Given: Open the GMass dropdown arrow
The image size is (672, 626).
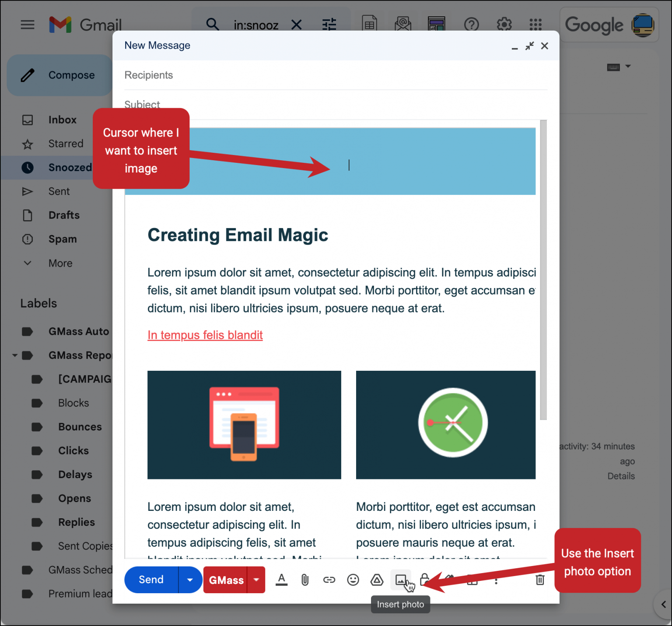Looking at the screenshot, I should click(256, 580).
